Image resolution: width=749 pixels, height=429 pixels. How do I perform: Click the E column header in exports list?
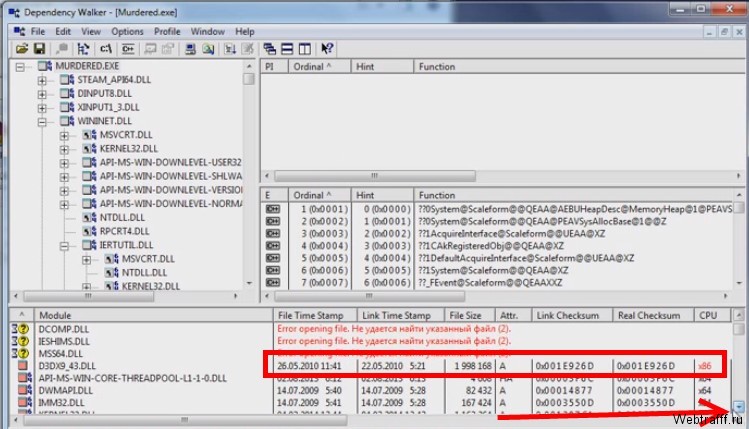point(274,195)
